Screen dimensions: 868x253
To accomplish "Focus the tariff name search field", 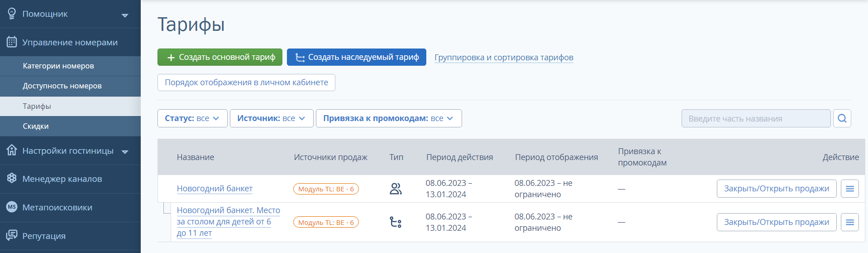I will point(755,118).
